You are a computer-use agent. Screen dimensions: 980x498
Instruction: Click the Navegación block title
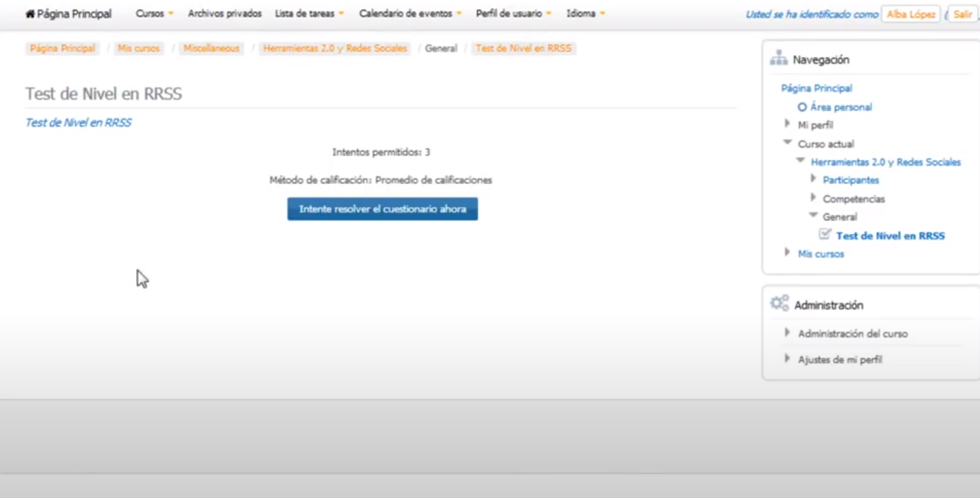point(821,60)
